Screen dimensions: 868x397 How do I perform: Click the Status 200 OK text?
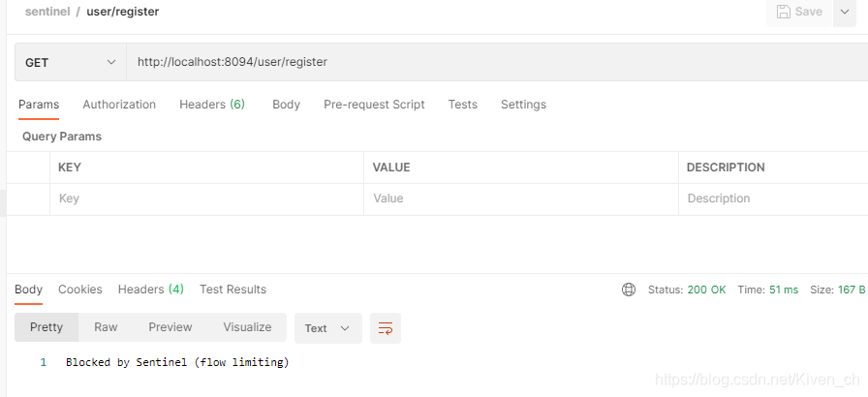pyautogui.click(x=687, y=290)
